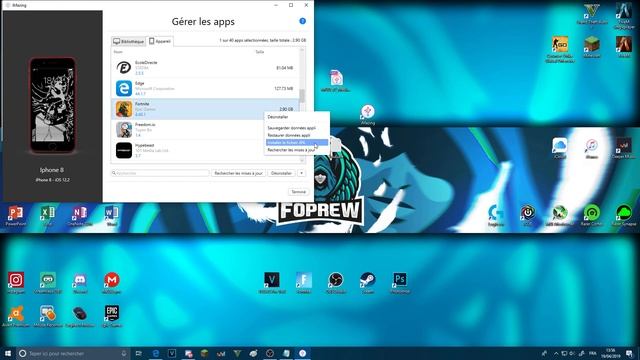Open Logitech mouse desktop shortcut

80,316
